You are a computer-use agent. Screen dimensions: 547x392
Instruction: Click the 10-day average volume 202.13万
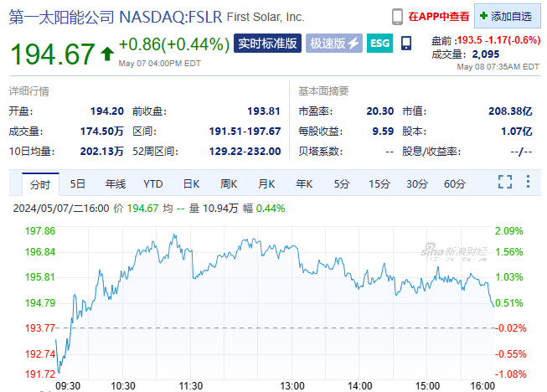[102, 152]
